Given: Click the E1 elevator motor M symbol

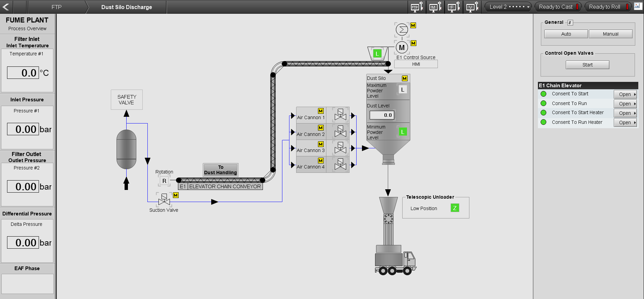Looking at the screenshot, I should 402,48.
